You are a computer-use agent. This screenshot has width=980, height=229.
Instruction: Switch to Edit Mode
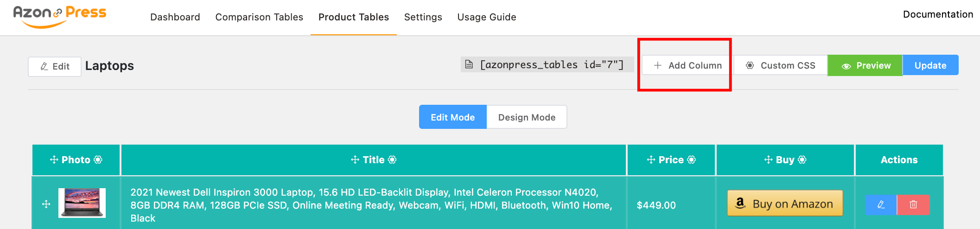453,117
